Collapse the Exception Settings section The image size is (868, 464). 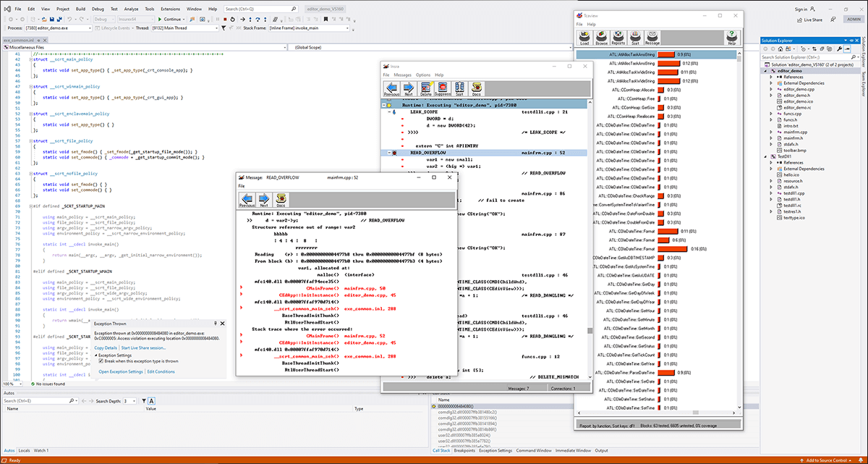pyautogui.click(x=96, y=355)
